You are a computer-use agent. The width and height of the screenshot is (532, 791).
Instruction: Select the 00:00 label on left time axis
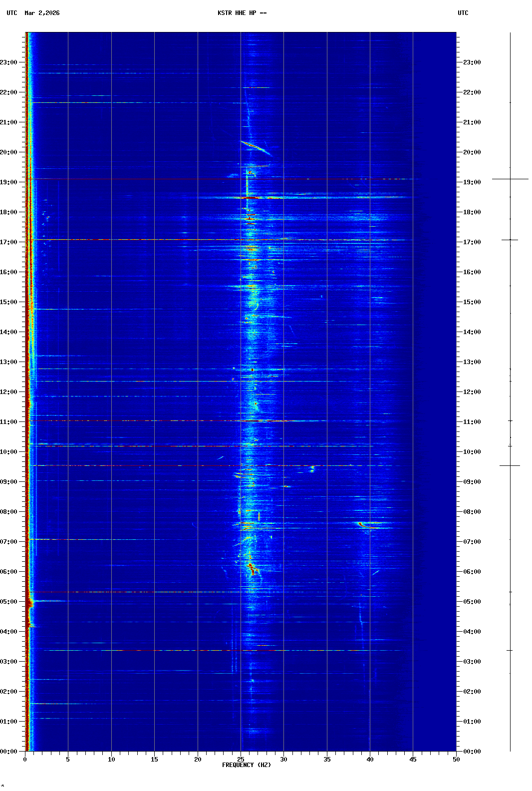(9, 752)
